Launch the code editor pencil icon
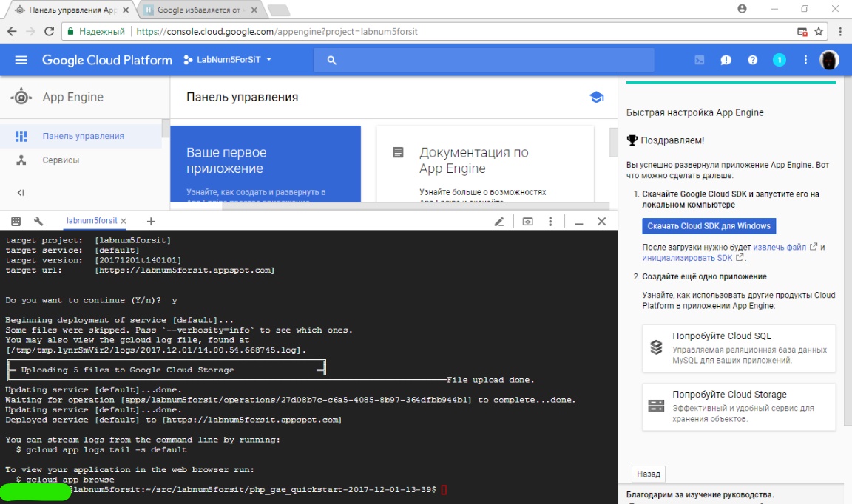 (x=498, y=221)
